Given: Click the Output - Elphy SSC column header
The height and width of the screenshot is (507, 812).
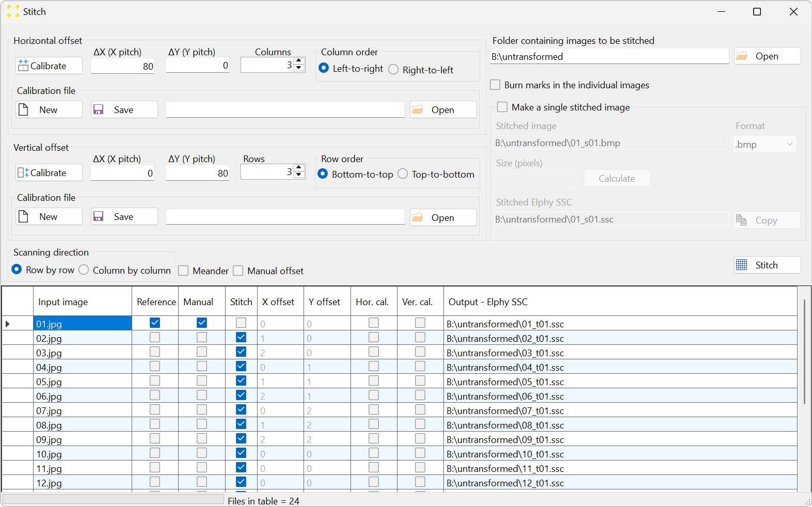Looking at the screenshot, I should [620, 302].
